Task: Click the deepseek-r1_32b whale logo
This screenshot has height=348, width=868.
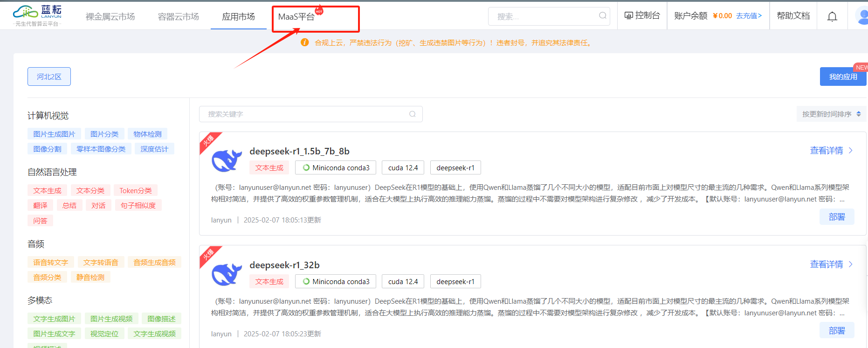Action: pyautogui.click(x=227, y=274)
